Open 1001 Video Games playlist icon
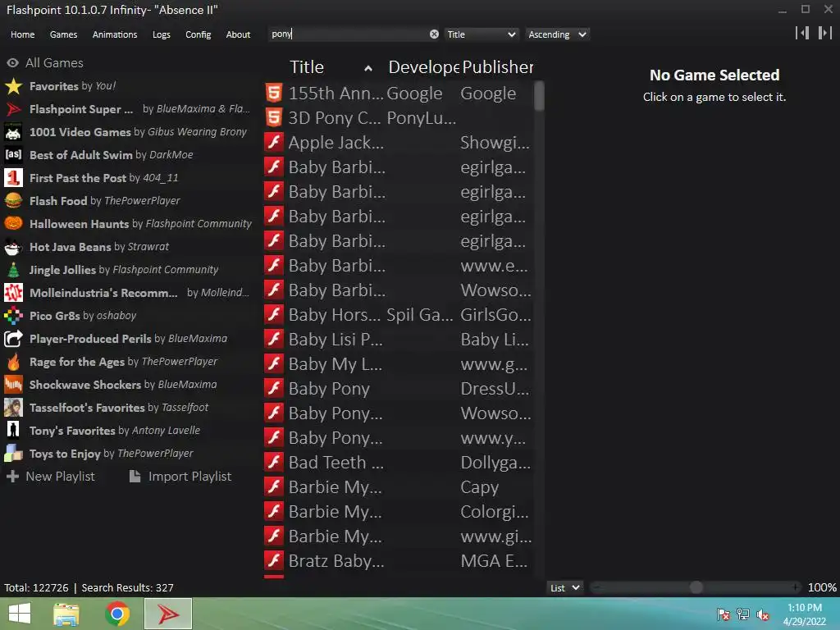This screenshot has width=840, height=630. coord(13,132)
